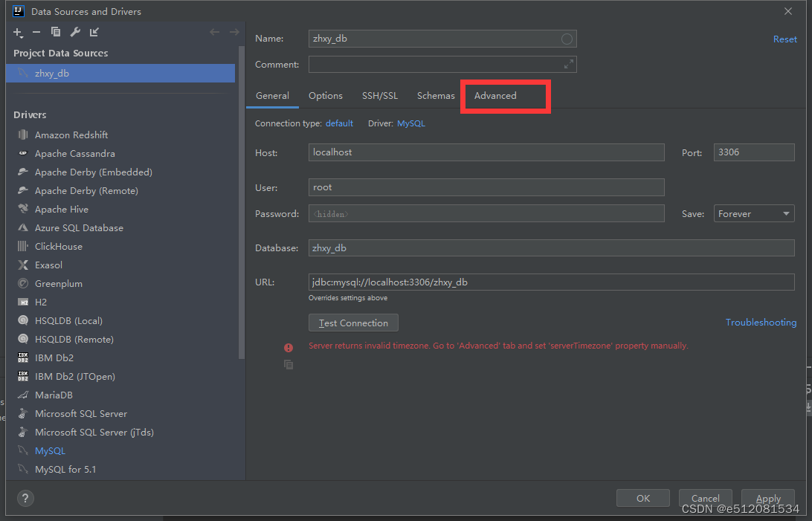Change connection type via the default link
This screenshot has width=812, height=521.
click(x=339, y=123)
